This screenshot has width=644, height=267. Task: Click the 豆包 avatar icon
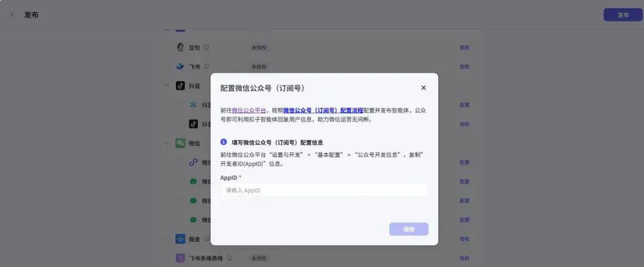pos(180,47)
